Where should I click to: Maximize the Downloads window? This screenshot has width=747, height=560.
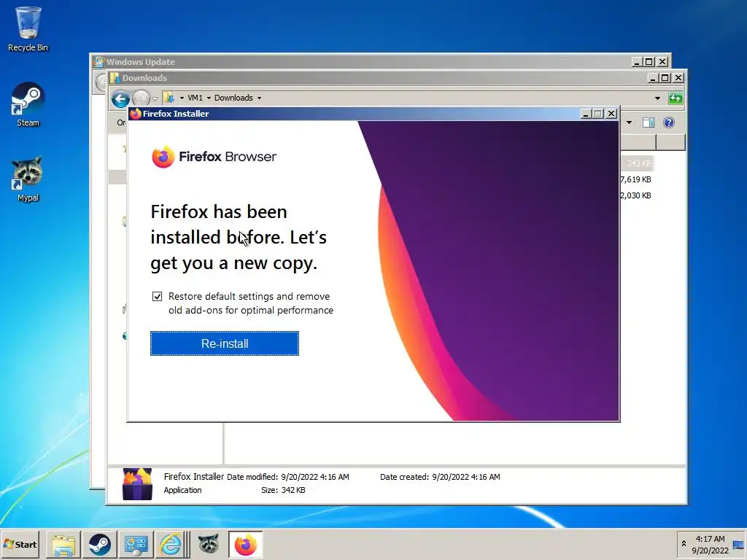[x=665, y=77]
